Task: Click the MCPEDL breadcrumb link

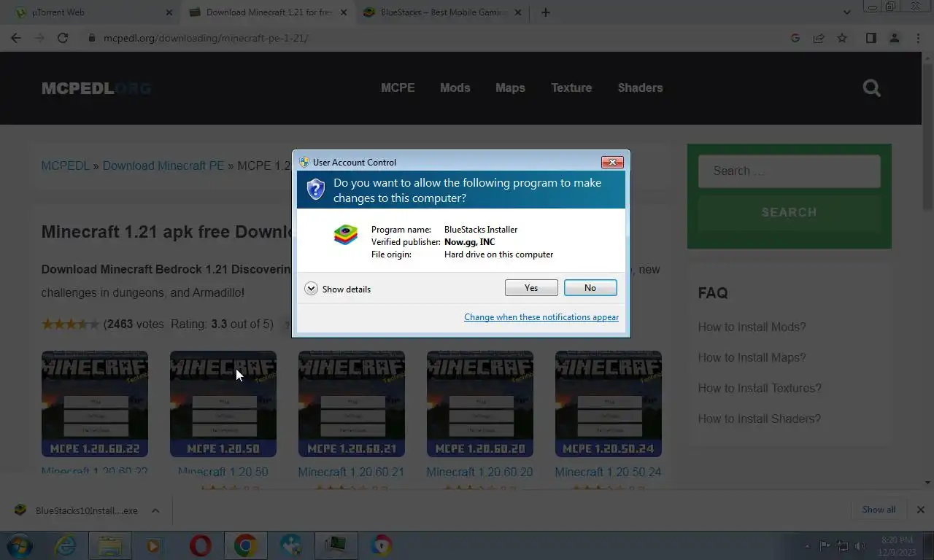Action: pyautogui.click(x=65, y=166)
